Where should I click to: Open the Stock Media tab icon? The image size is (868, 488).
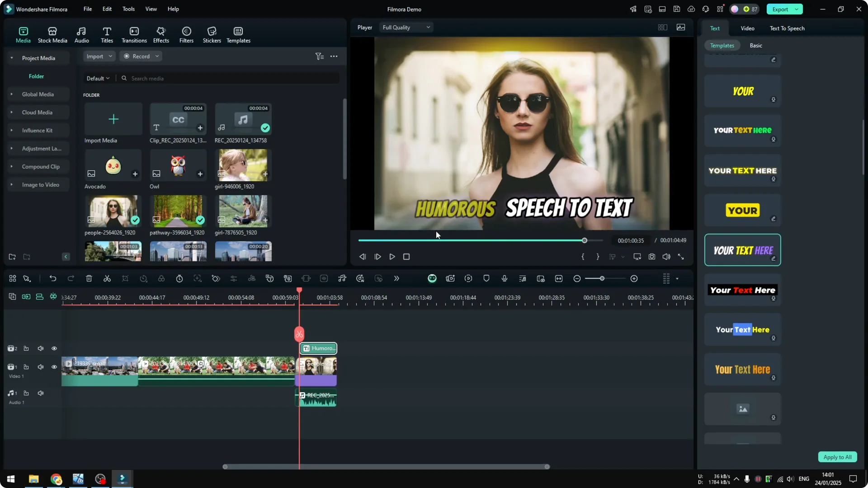(52, 35)
